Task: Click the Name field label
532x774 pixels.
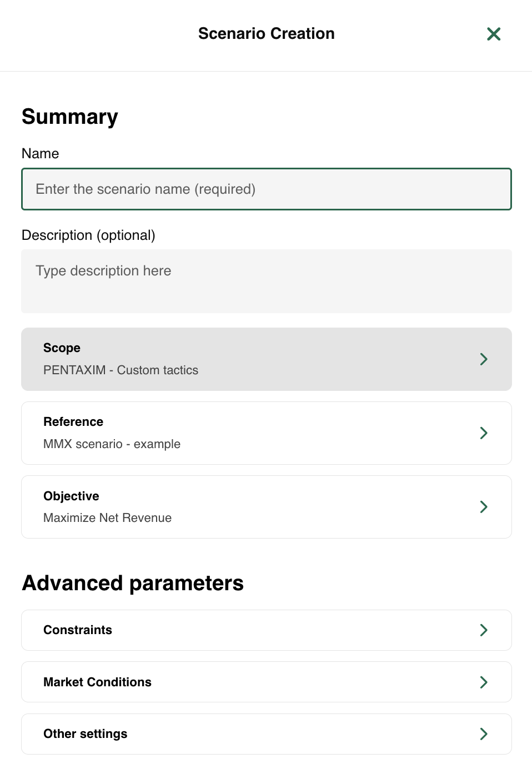Action: pyautogui.click(x=40, y=154)
